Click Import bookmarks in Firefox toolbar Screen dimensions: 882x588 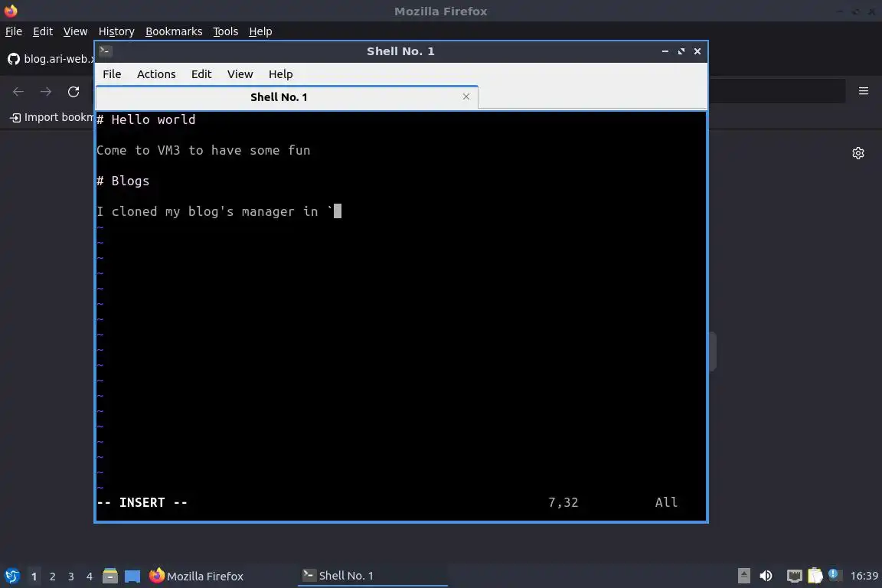click(52, 117)
